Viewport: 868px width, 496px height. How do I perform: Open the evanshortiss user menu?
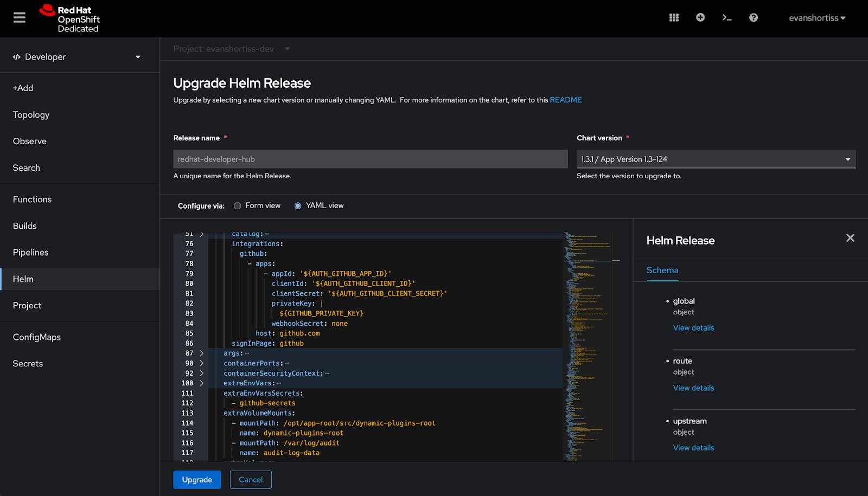[x=817, y=18]
